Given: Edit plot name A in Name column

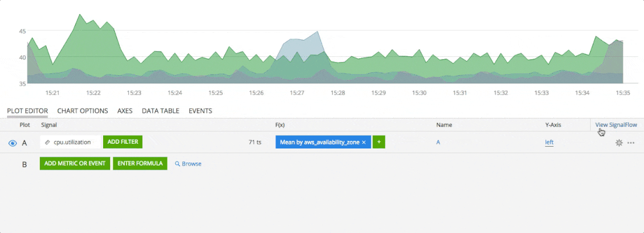Looking at the screenshot, I should click(438, 143).
